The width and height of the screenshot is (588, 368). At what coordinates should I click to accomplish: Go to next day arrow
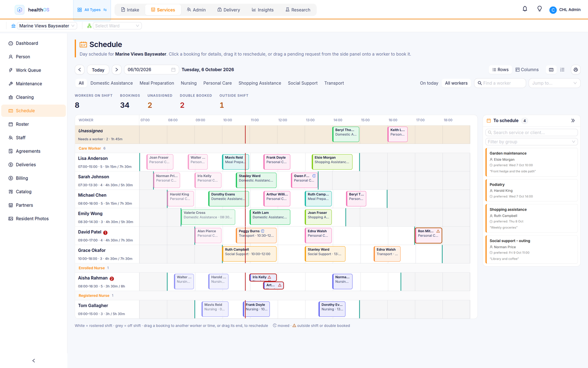pos(116,70)
